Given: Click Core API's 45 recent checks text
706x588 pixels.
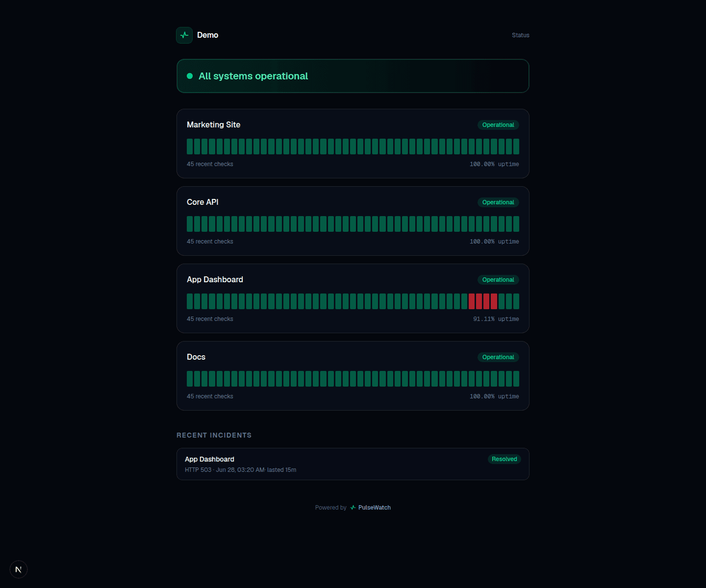Looking at the screenshot, I should [210, 242].
